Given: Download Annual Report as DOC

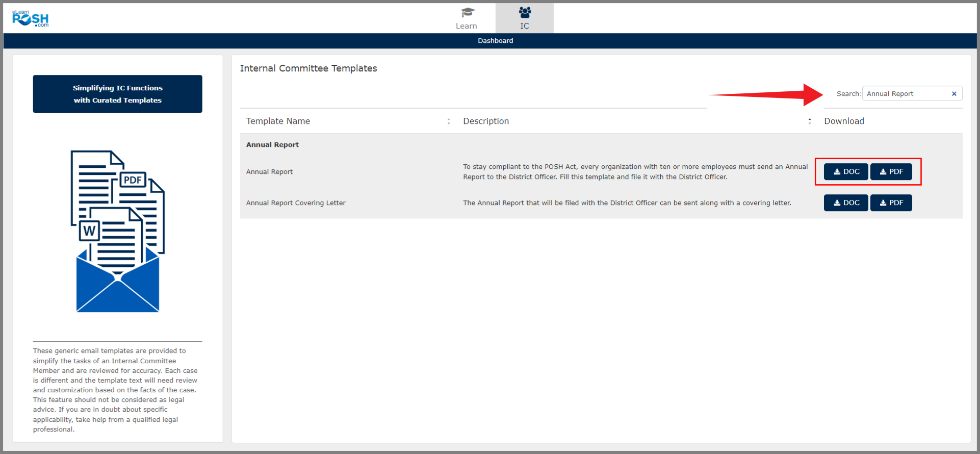Looking at the screenshot, I should click(x=846, y=172).
